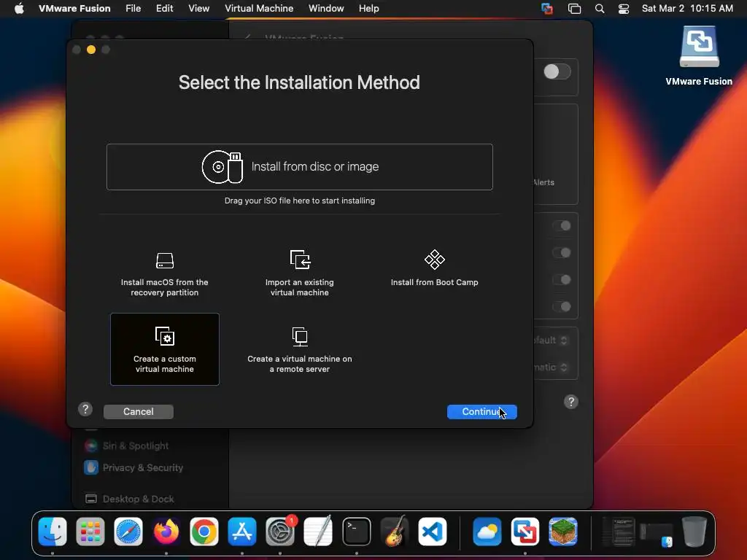This screenshot has width=747, height=560.
Task: Open the 'matic' dropdown in System Settings window
Action: click(x=551, y=367)
